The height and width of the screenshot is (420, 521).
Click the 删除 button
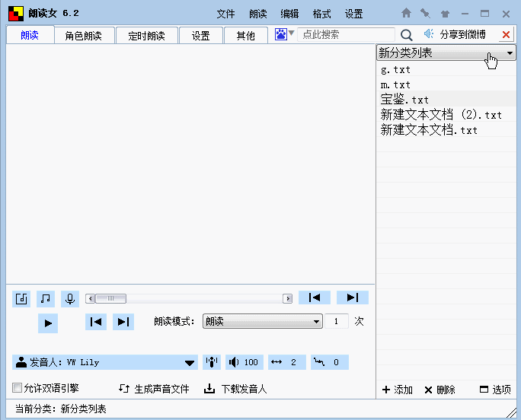[x=439, y=390]
